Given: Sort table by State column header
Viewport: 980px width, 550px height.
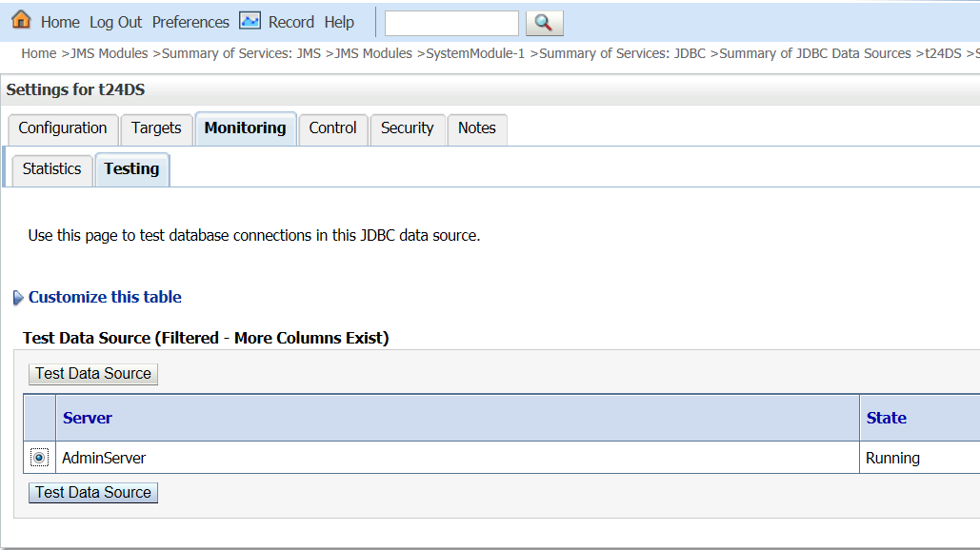Looking at the screenshot, I should pyautogui.click(x=886, y=418).
